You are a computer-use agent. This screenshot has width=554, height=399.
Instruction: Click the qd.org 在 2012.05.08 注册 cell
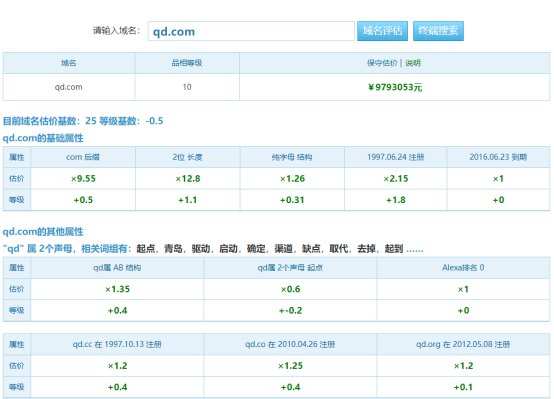pos(463,344)
